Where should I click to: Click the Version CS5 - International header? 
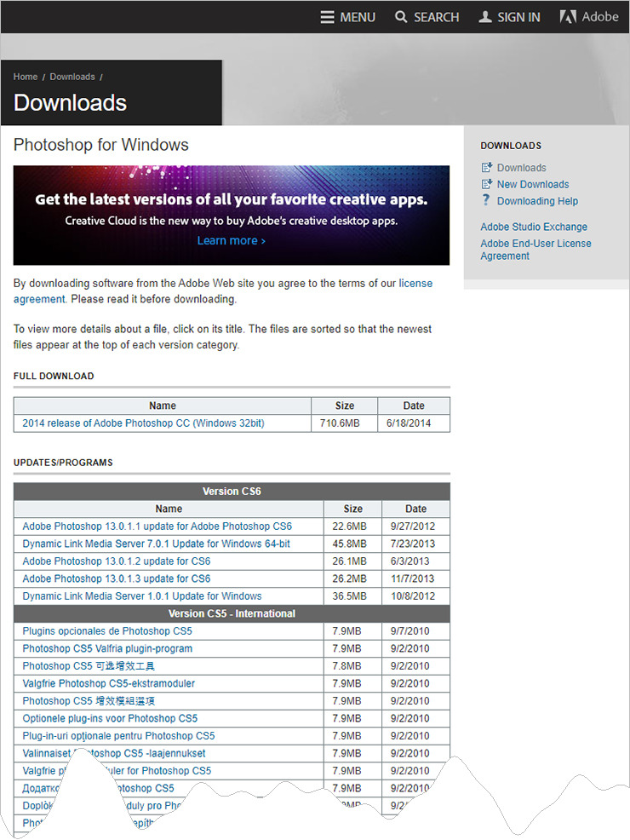tap(232, 613)
